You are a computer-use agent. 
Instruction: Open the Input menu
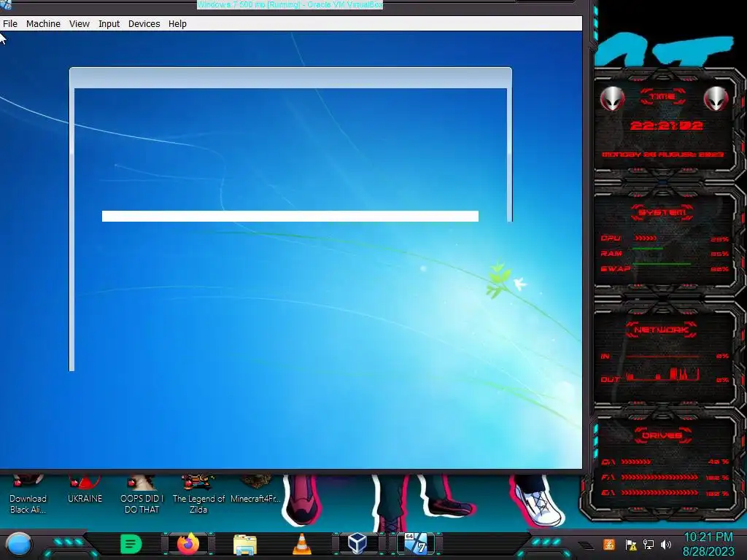pyautogui.click(x=109, y=24)
